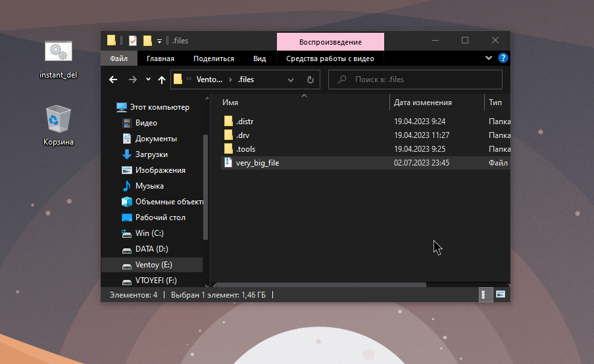Switch to the Поделиться ribbon tab
Image resolution: width=594 pixels, height=364 pixels.
(214, 58)
